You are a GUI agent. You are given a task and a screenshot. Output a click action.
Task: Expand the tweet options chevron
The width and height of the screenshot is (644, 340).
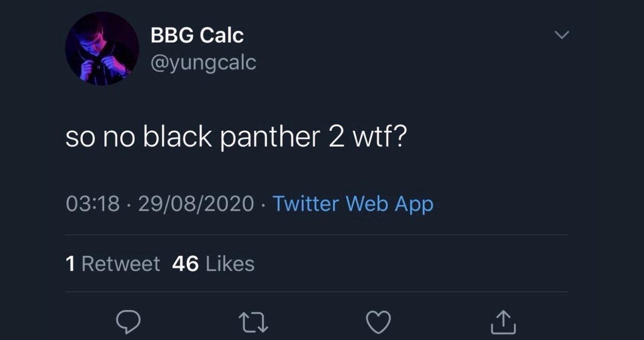561,35
